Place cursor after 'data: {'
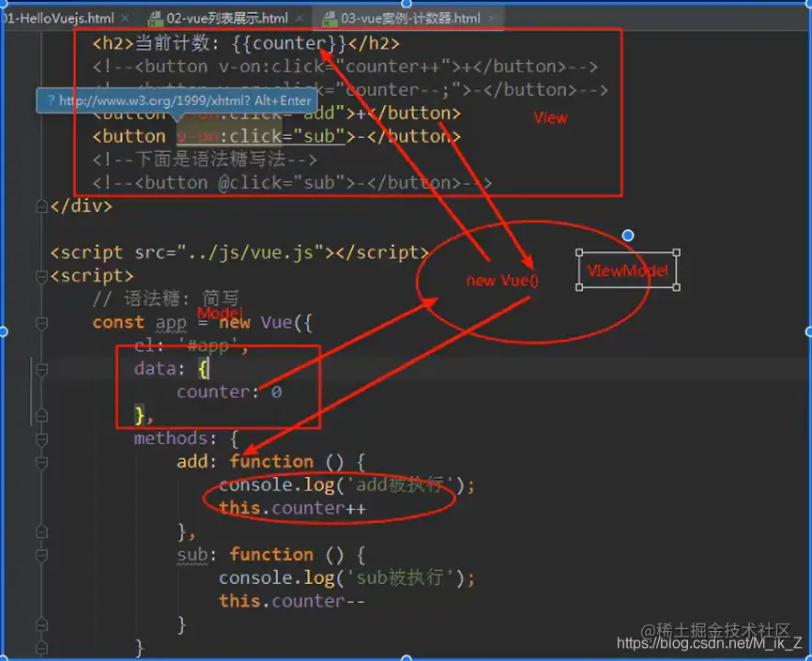The width and height of the screenshot is (812, 661). click(209, 369)
